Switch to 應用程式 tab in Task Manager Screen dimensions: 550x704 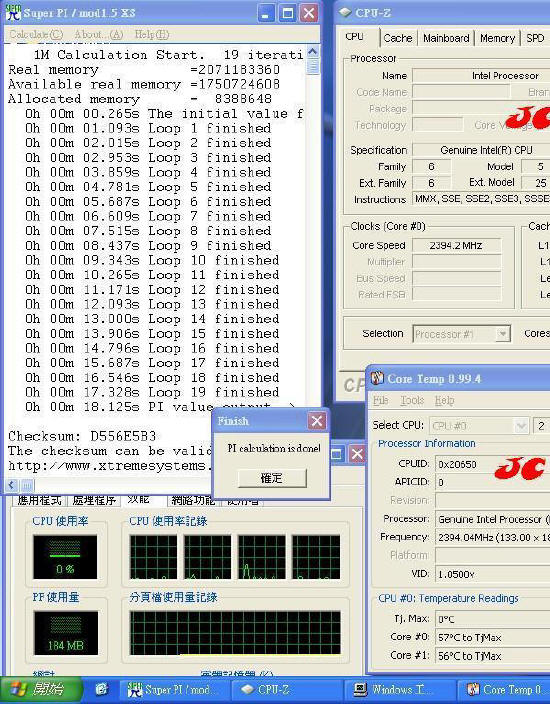(x=39, y=500)
